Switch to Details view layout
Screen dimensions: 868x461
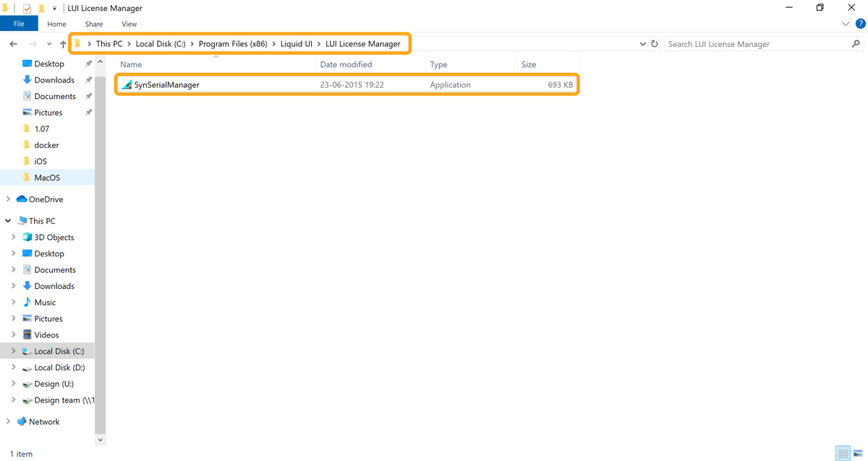point(843,454)
